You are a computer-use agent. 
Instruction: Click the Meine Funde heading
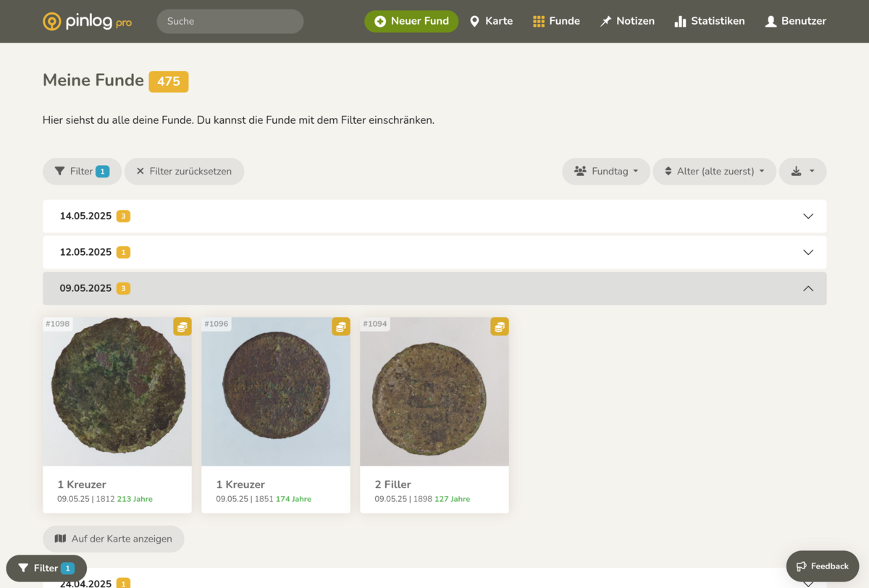click(x=93, y=80)
